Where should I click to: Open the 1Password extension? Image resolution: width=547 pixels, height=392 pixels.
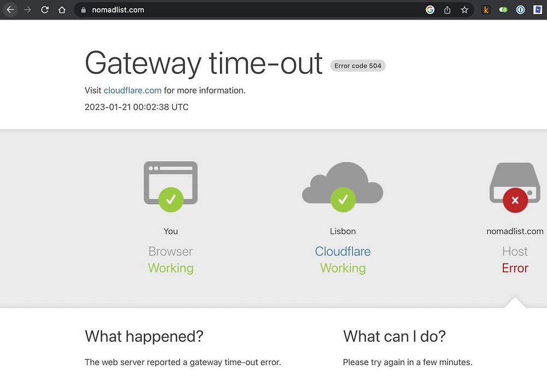pyautogui.click(x=520, y=10)
